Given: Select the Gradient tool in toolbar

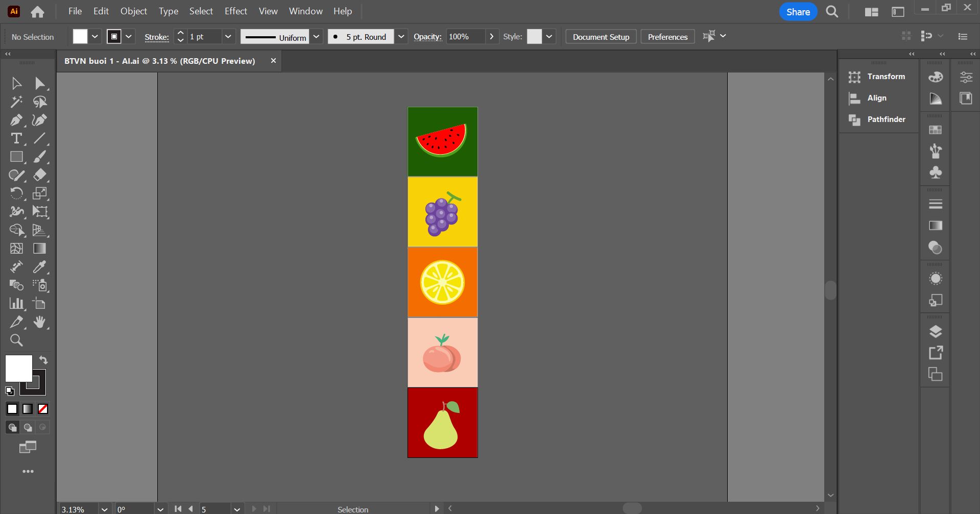Looking at the screenshot, I should point(40,249).
